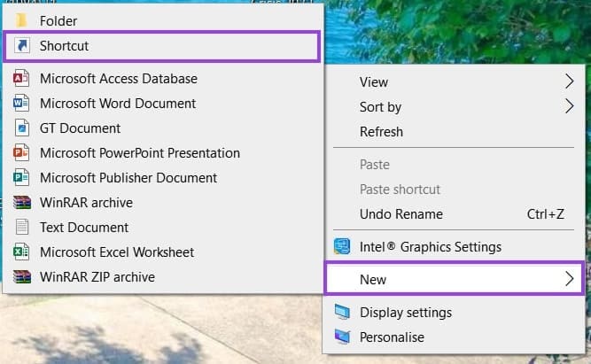Expand the Sort by submenu arrow
The height and width of the screenshot is (364, 591).
point(569,107)
